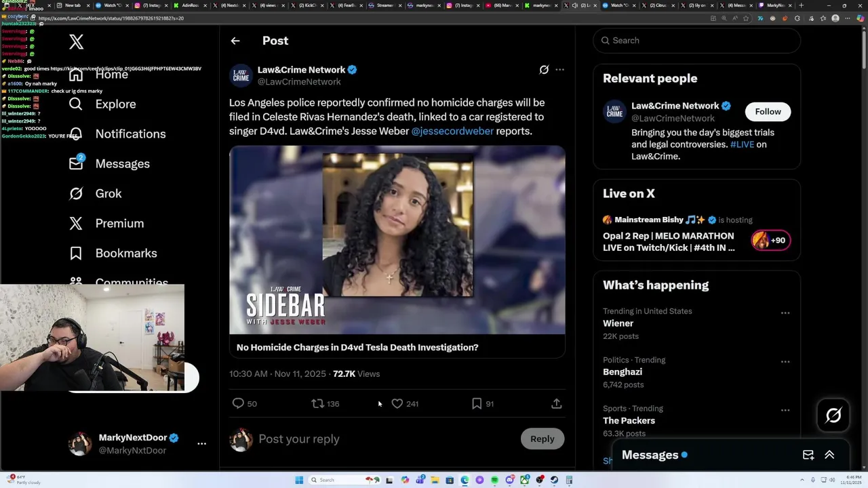Open more options for the Benghazi trend
868x488 pixels.
tap(785, 362)
